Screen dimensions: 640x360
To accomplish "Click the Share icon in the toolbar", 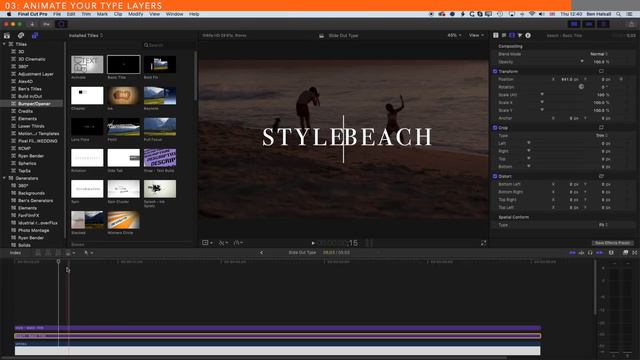I will coord(631,24).
